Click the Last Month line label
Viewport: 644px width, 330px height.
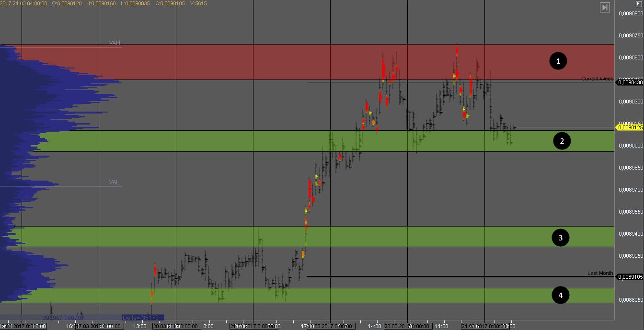click(600, 273)
